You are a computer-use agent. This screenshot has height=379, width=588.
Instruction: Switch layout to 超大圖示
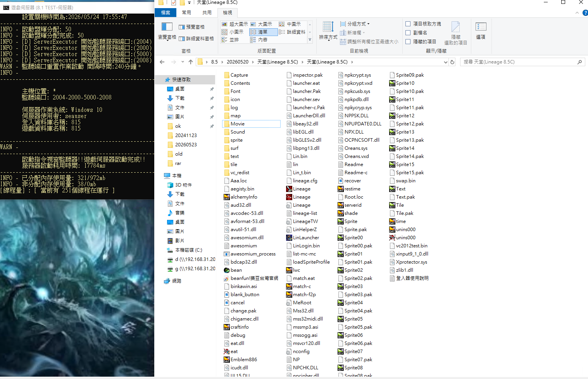tap(235, 24)
